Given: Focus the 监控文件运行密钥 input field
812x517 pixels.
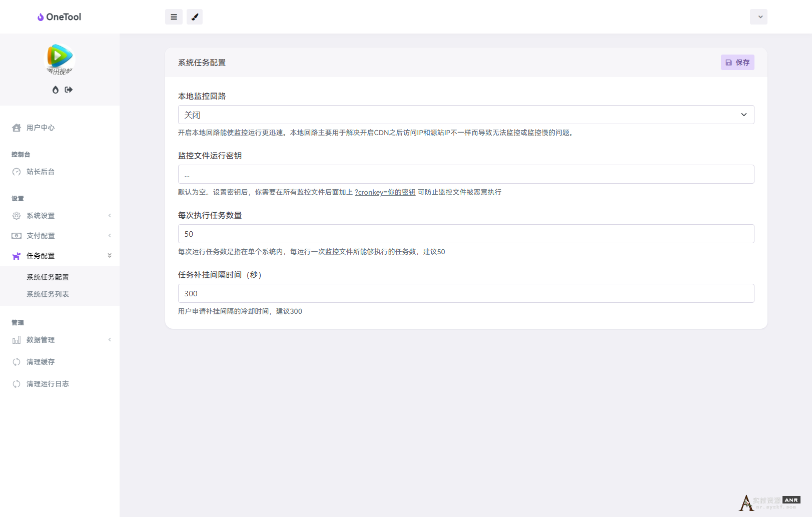Looking at the screenshot, I should click(x=466, y=174).
